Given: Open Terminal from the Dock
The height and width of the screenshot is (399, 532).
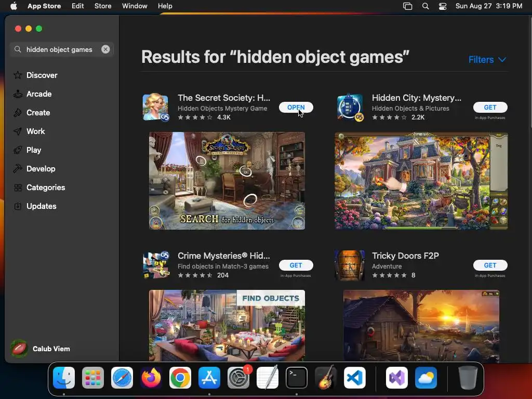Looking at the screenshot, I should tap(297, 378).
